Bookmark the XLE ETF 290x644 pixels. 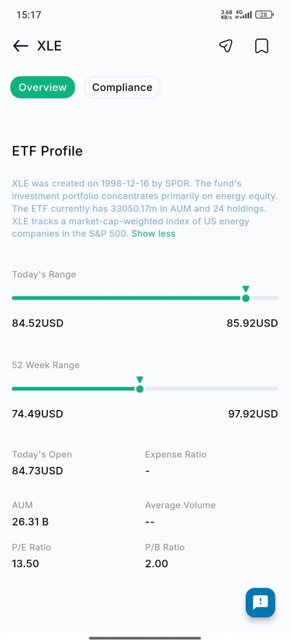261,46
